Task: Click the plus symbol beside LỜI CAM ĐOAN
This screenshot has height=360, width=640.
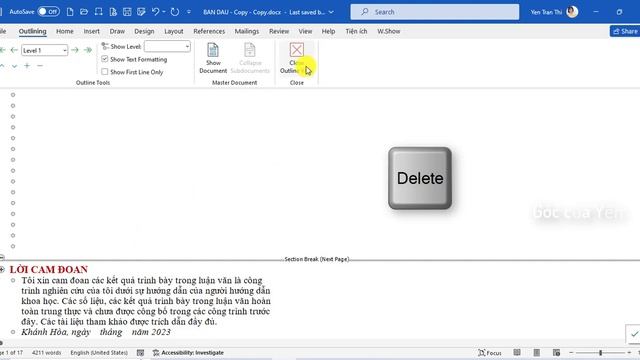Action: click(2, 269)
